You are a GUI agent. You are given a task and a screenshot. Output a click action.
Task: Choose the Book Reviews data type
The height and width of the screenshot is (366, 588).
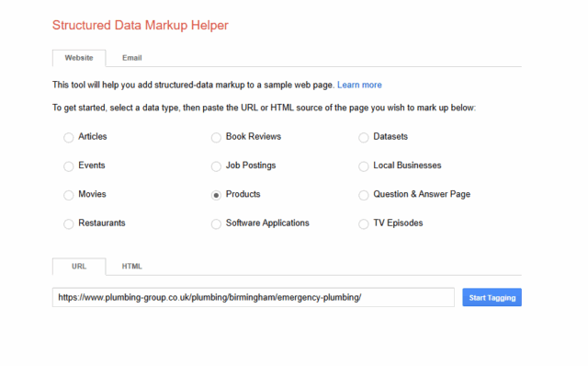coord(216,137)
